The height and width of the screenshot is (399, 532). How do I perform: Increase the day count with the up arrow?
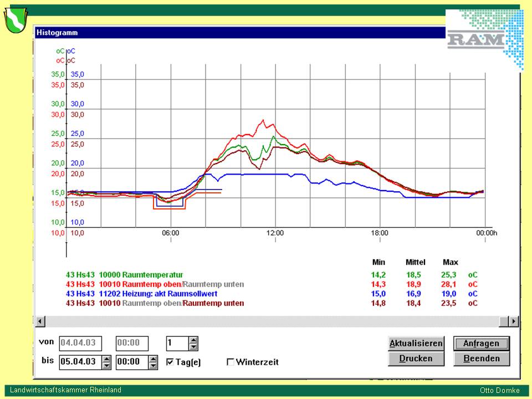(193, 340)
